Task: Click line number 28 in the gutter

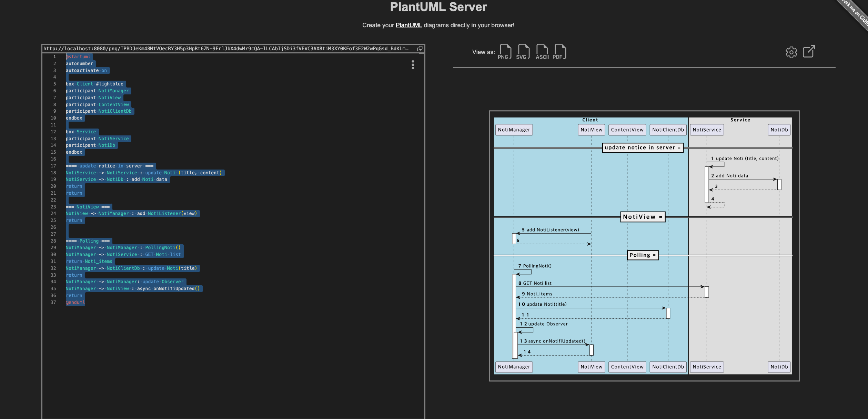Action: pyautogui.click(x=53, y=241)
